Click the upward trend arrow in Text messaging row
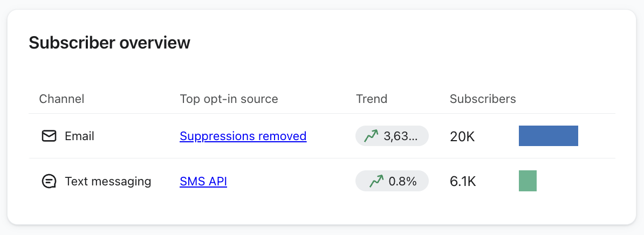644x235 pixels. click(x=376, y=182)
